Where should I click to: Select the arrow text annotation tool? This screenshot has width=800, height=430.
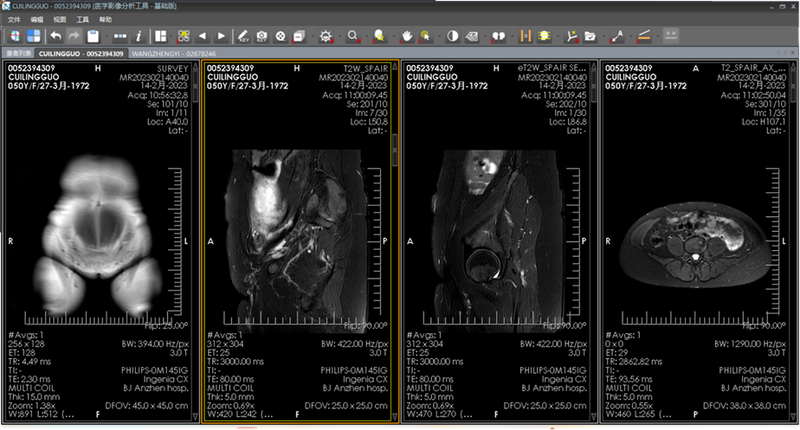617,36
